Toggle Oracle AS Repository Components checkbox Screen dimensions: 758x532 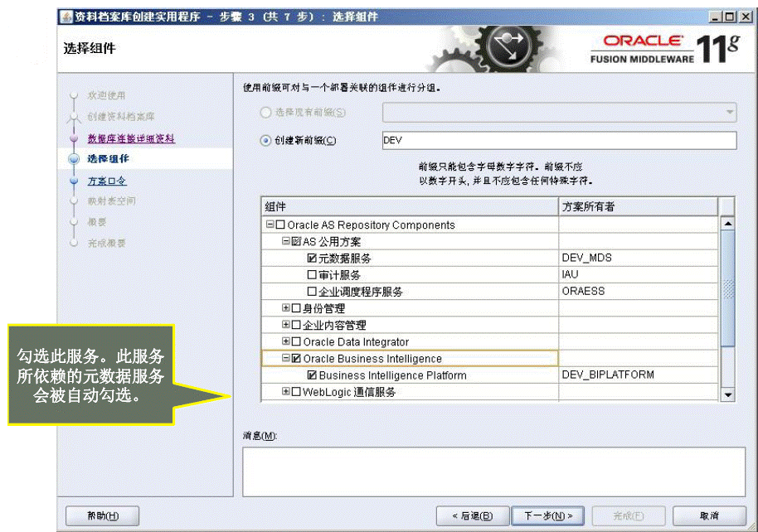(280, 225)
